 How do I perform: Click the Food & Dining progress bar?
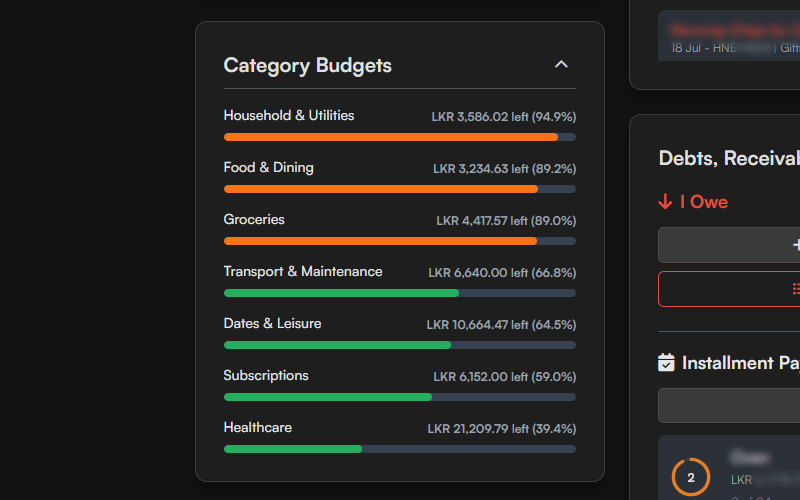pos(400,189)
